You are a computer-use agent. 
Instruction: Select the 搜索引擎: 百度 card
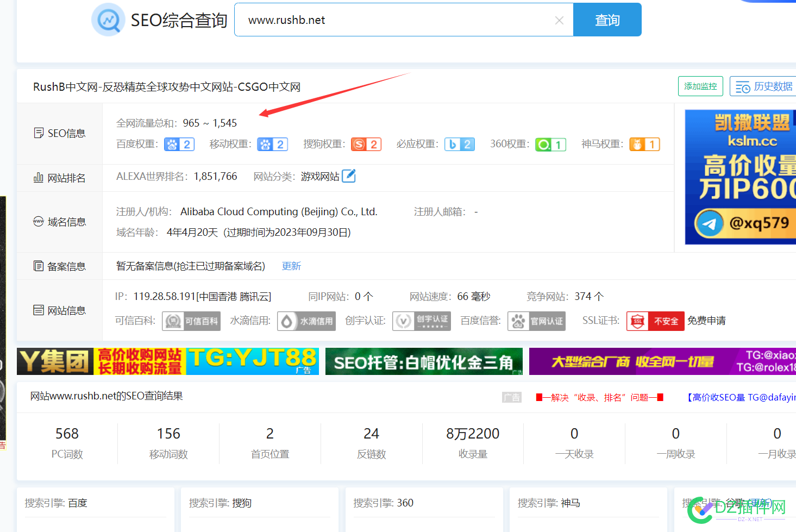tap(95, 509)
